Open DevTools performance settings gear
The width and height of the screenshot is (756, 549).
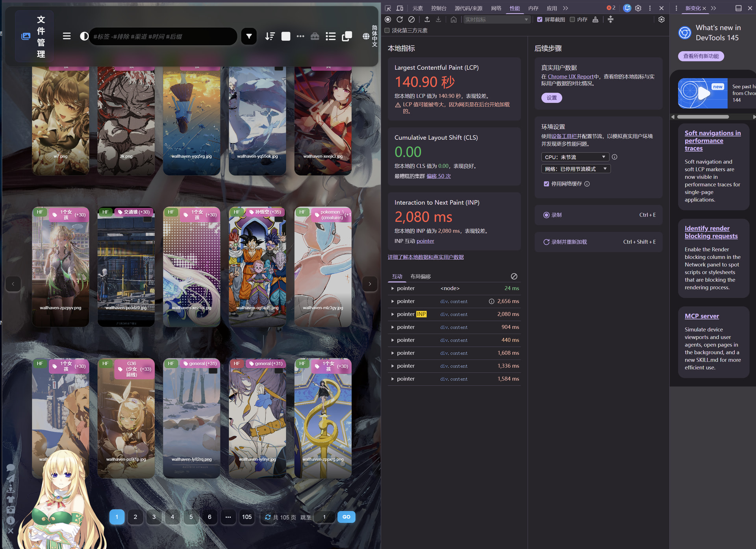tap(661, 19)
